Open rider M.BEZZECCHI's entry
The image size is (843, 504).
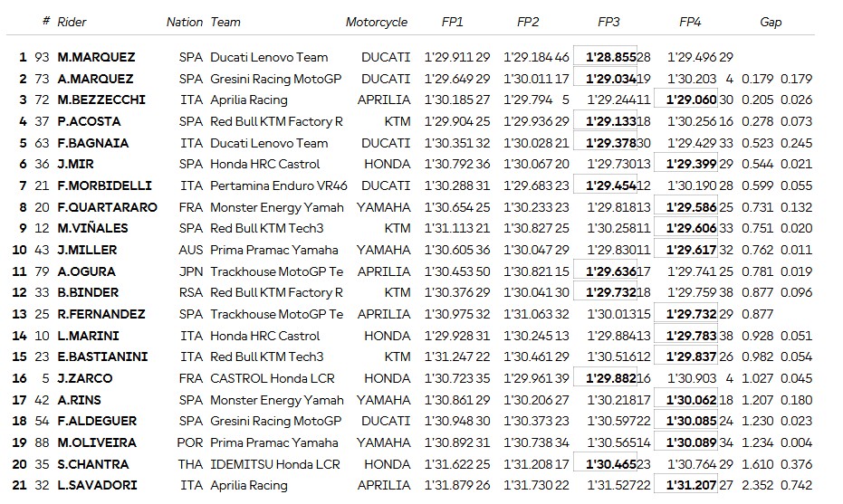click(101, 100)
